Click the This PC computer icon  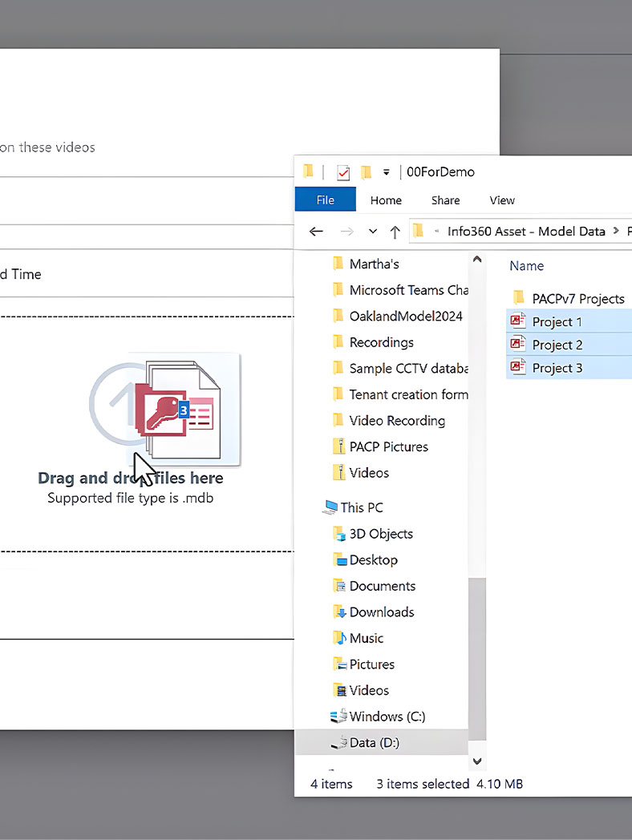coord(330,507)
